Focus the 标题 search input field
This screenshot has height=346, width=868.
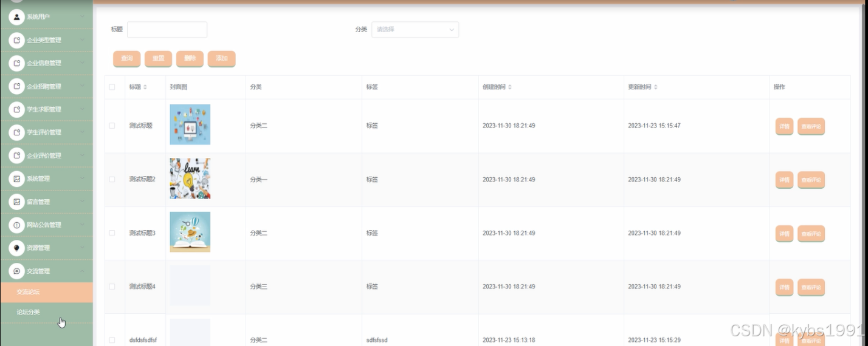coord(167,30)
